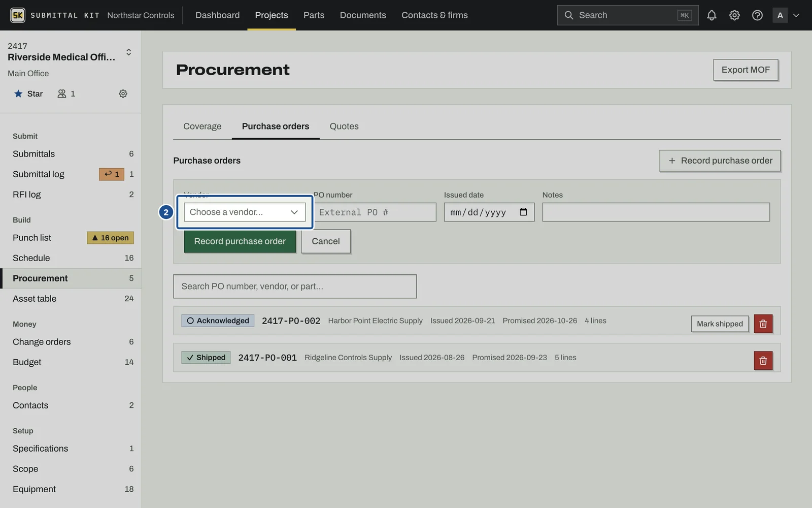Open Specifications in the sidebar
The height and width of the screenshot is (508, 812).
click(x=71, y=449)
